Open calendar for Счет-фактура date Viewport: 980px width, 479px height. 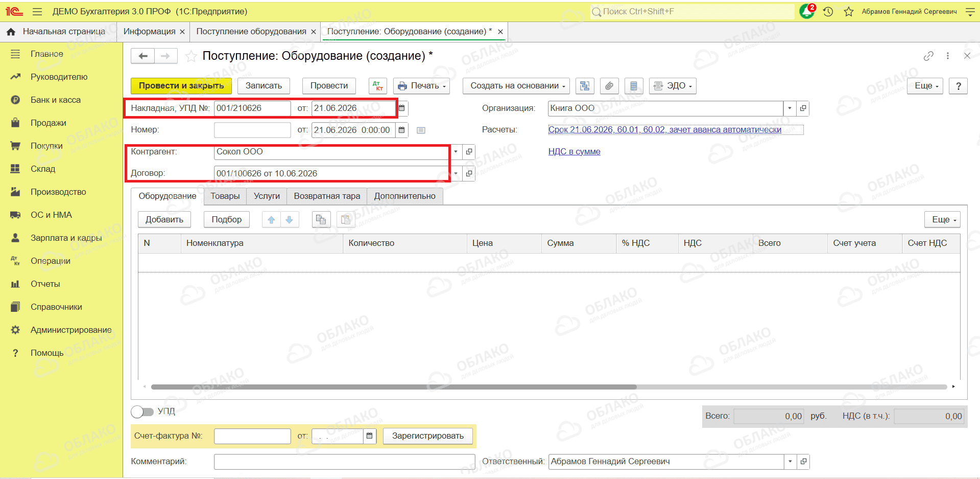370,436
